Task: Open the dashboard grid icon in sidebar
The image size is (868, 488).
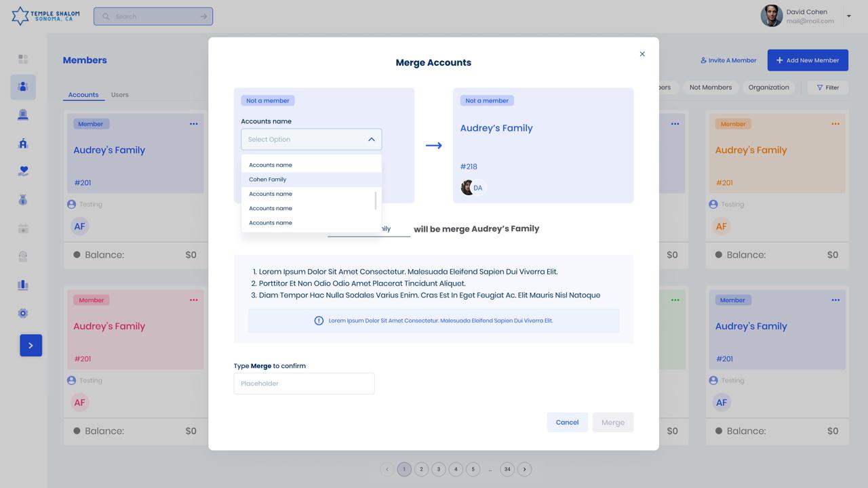Action: 23,60
